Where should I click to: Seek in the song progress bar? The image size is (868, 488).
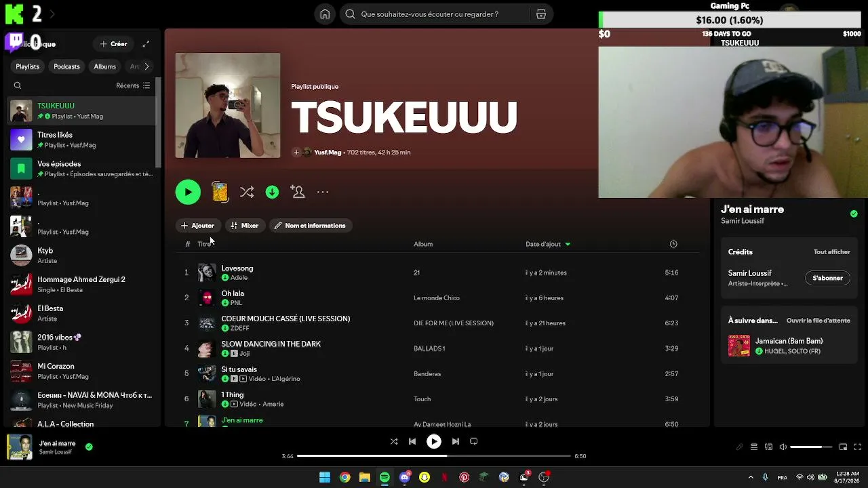coord(434,456)
